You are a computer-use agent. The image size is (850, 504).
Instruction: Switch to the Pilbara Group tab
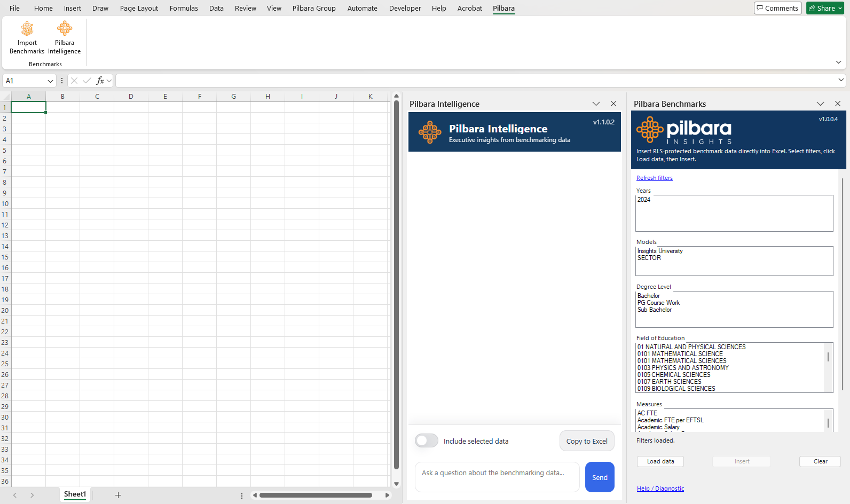click(x=314, y=8)
